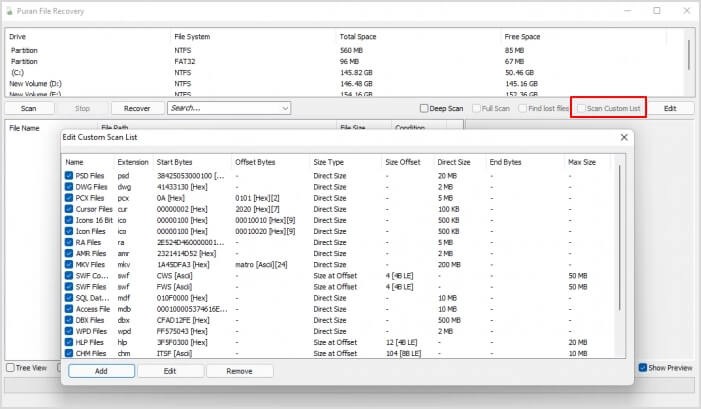Click the Scan button

click(29, 108)
